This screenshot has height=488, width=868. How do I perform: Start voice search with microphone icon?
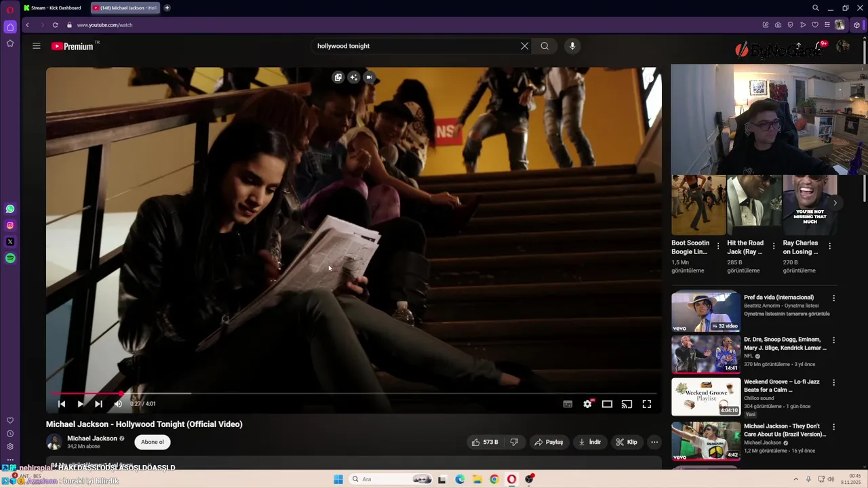point(572,46)
